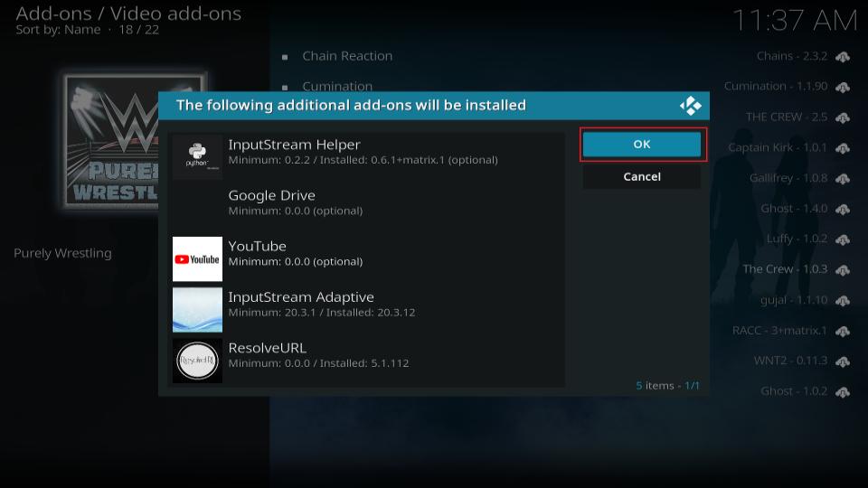
Task: Select InputStream Adaptive list entry
Action: pyautogui.click(x=366, y=309)
